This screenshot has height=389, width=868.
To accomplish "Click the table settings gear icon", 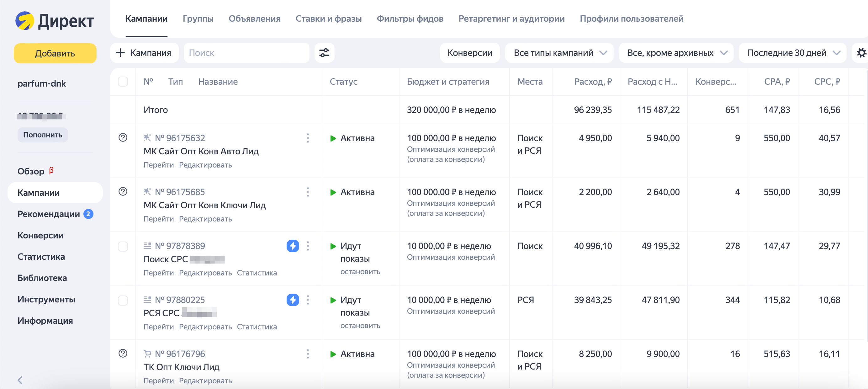I will [861, 53].
